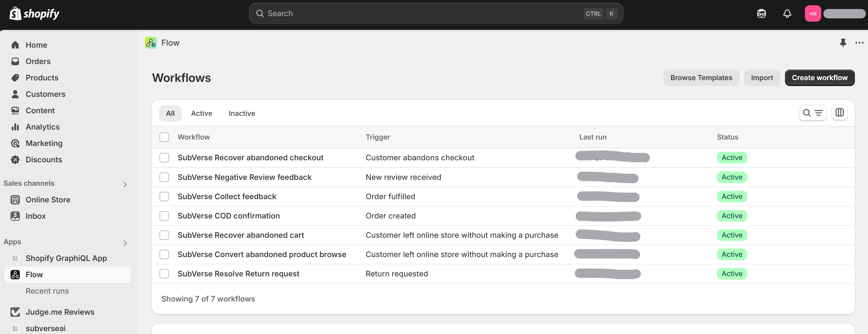Open the Sidekick assistant icon in header

tap(761, 13)
